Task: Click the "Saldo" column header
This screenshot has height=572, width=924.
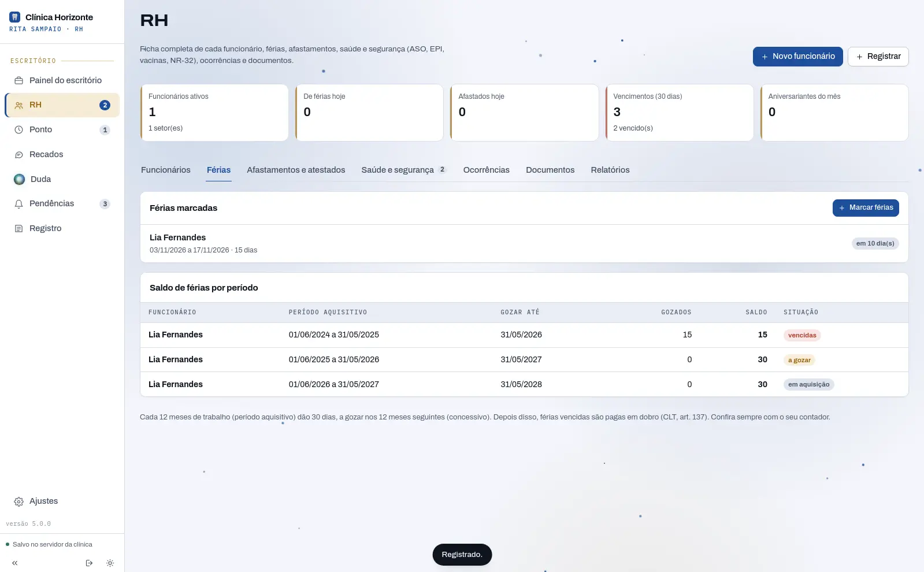Action: click(x=756, y=313)
